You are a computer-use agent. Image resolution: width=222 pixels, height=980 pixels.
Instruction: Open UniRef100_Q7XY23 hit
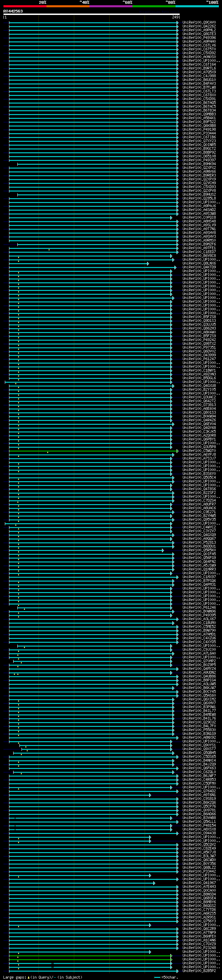click(199, 141)
